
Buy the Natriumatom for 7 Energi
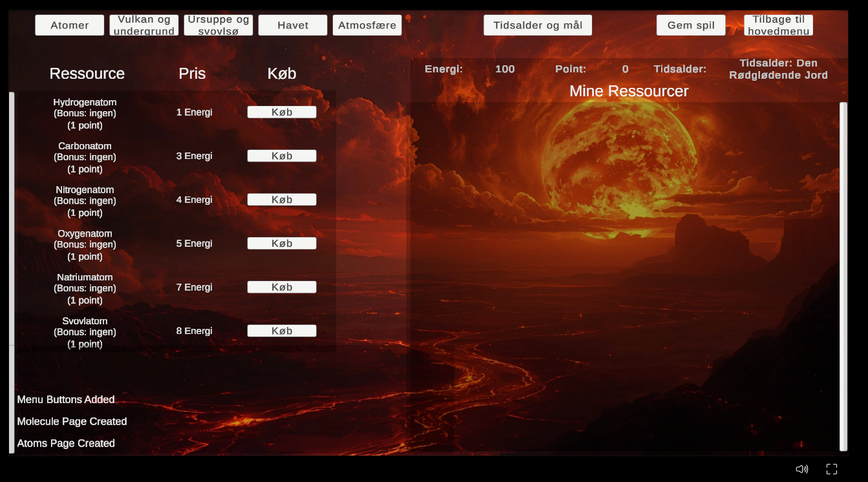282,288
